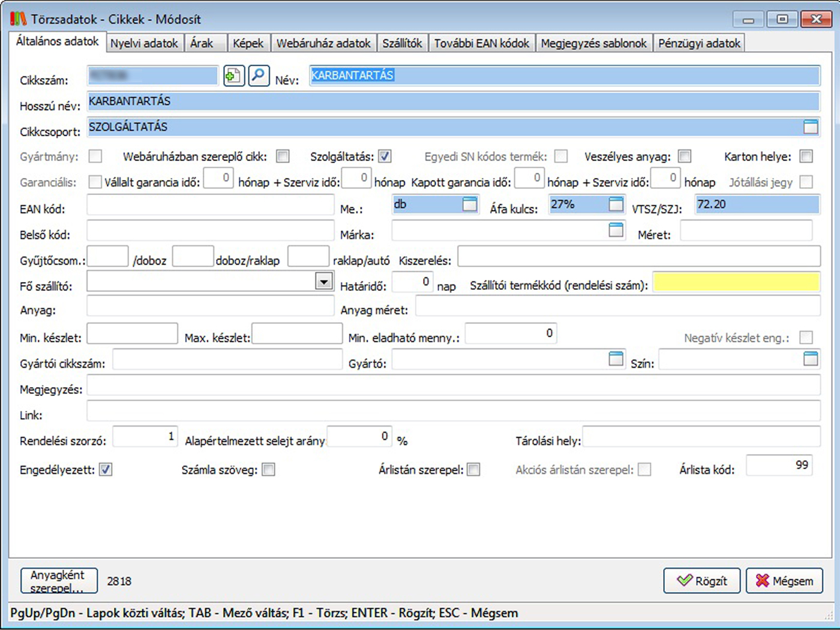Enable Webáruházban szereplő cikk checkbox

click(283, 157)
